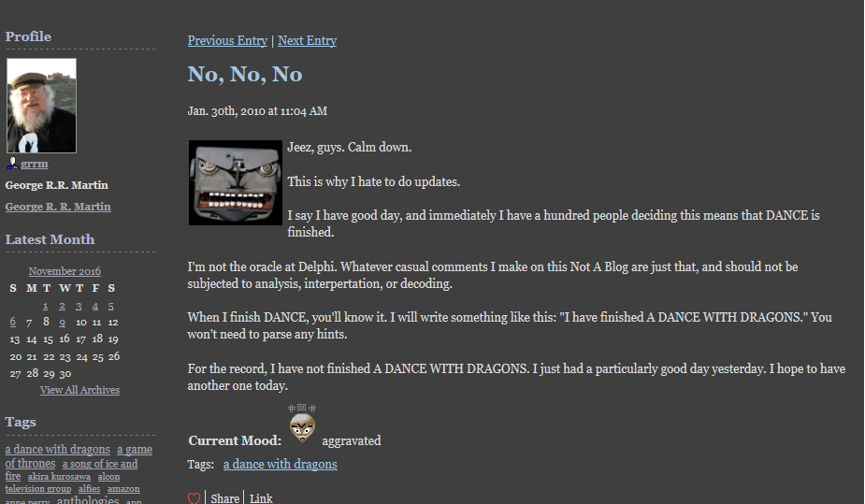The height and width of the screenshot is (504, 865).
Task: Go to the Previous Entry
Action: (x=227, y=41)
